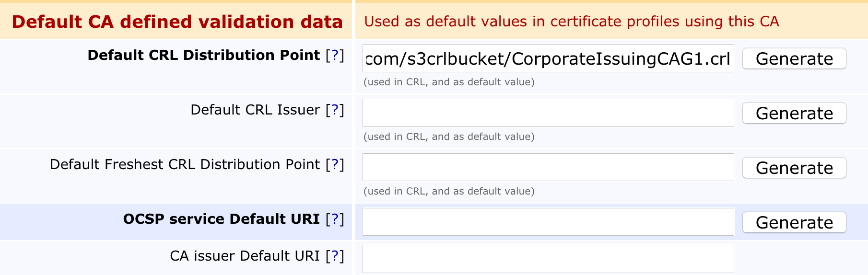Click the "CA issuer Default URI" label text

pos(245,256)
